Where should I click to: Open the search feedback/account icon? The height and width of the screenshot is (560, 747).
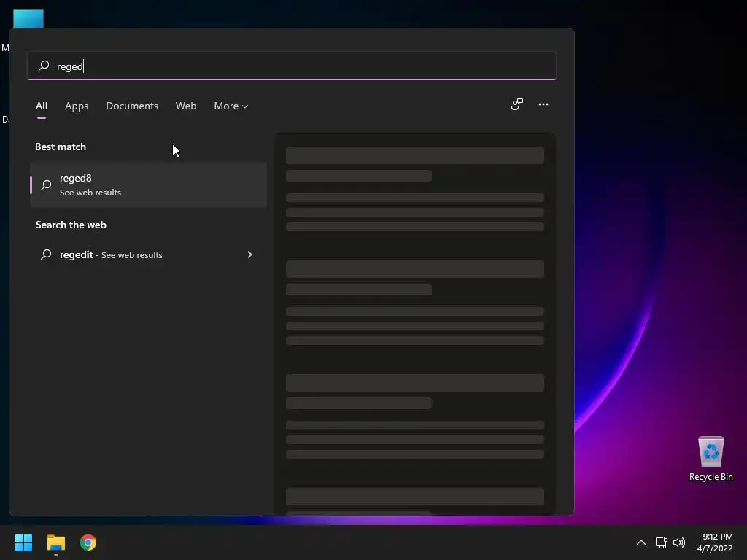click(x=517, y=104)
